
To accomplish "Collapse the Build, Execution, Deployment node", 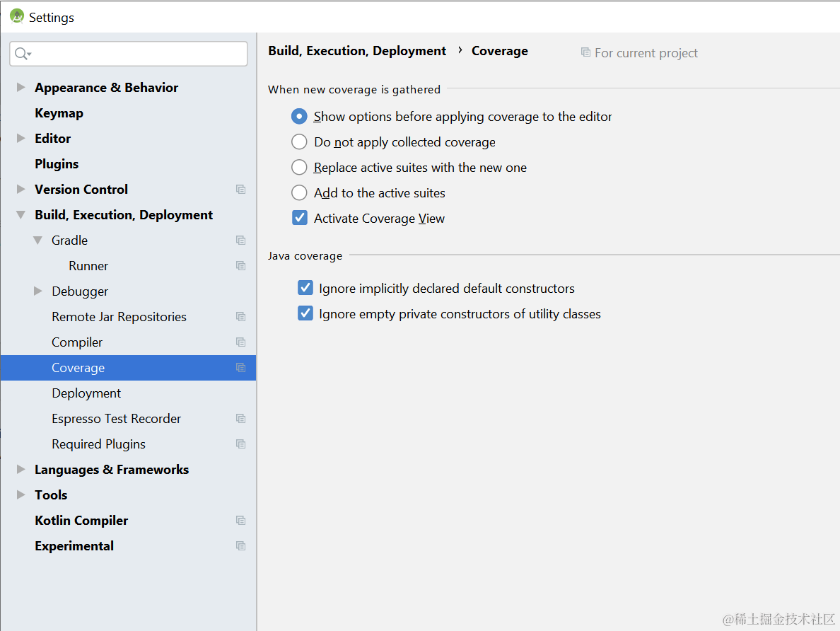I will point(20,214).
